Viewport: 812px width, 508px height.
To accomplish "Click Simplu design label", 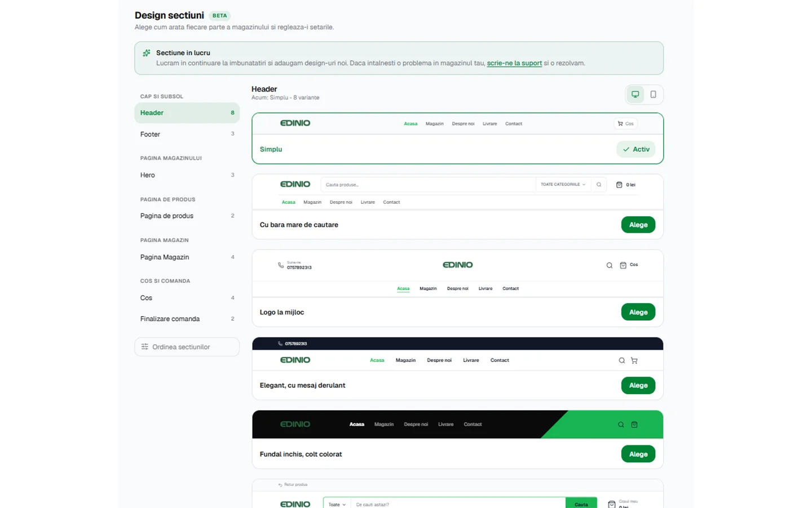I will pyautogui.click(x=271, y=150).
